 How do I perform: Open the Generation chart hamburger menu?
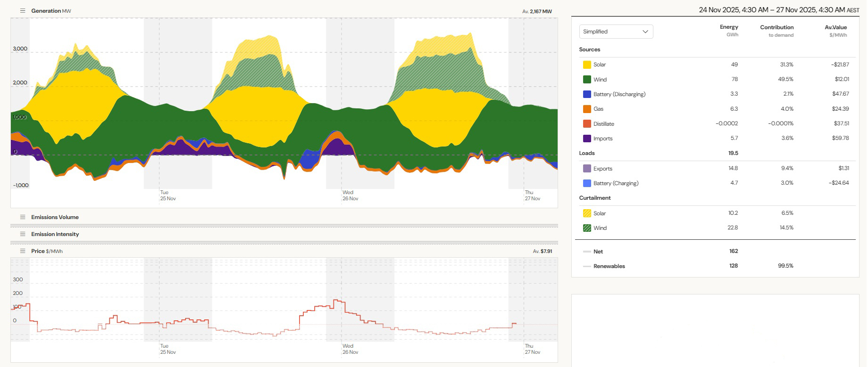point(22,11)
